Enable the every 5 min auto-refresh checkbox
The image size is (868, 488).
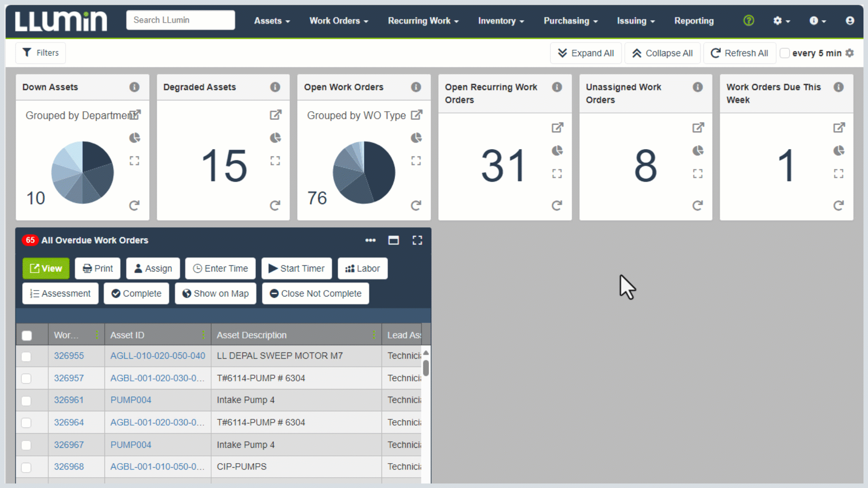[x=785, y=53]
